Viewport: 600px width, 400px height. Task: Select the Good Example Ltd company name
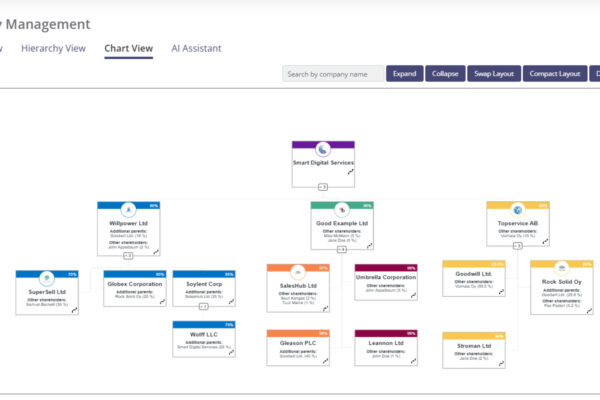click(342, 223)
